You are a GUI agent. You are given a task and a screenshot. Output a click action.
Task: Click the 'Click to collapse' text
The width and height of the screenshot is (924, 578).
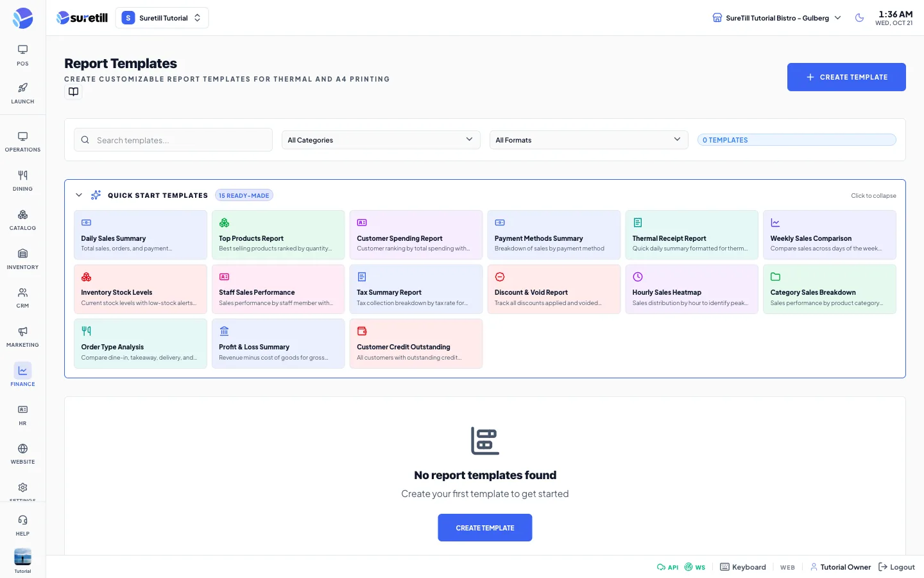[x=873, y=196]
